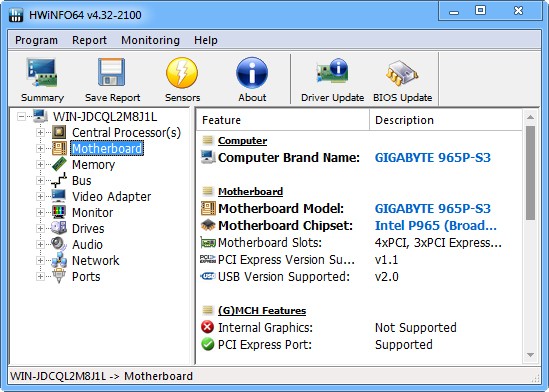Open the Help menu

pyautogui.click(x=206, y=40)
